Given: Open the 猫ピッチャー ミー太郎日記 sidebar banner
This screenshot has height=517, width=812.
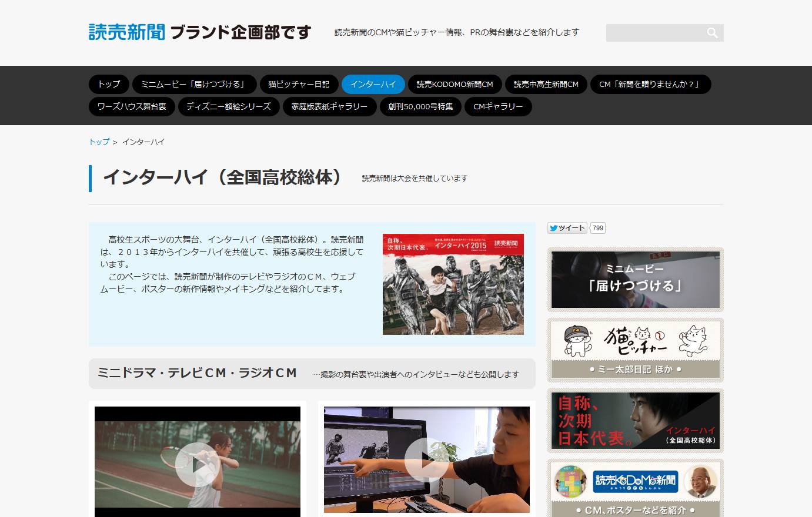Looking at the screenshot, I should 636,350.
